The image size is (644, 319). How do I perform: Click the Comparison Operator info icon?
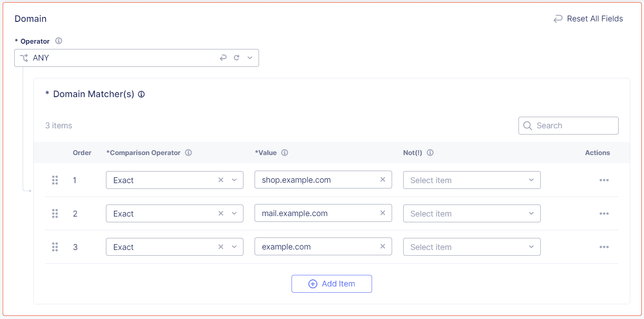click(188, 153)
